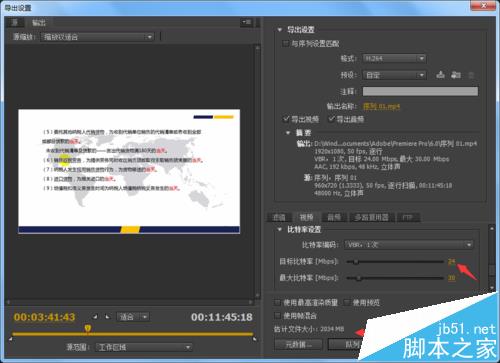
Task: Open the preview panel flyout menu icon
Action: [x=247, y=22]
